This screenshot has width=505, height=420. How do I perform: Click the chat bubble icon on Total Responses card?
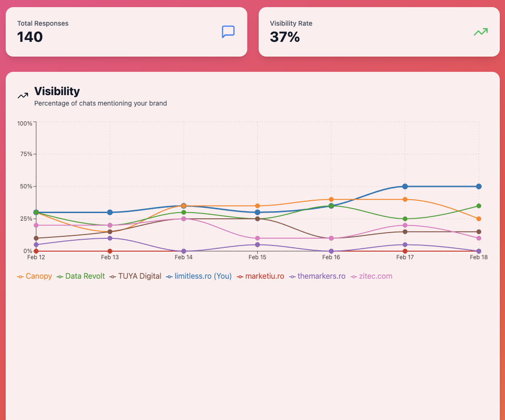pos(228,32)
